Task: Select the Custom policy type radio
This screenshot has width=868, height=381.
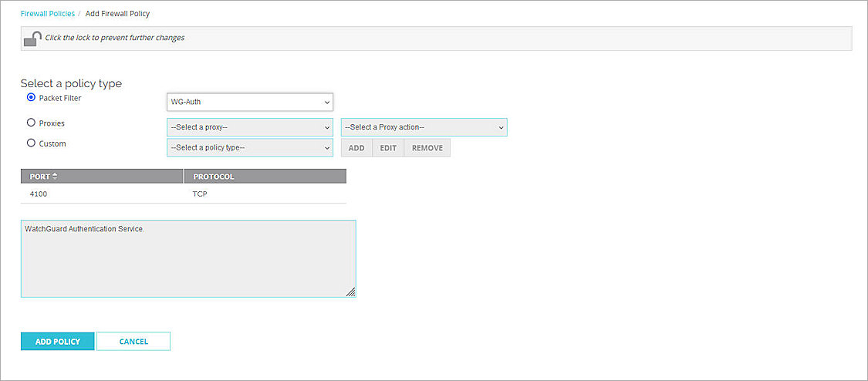Action: 32,143
